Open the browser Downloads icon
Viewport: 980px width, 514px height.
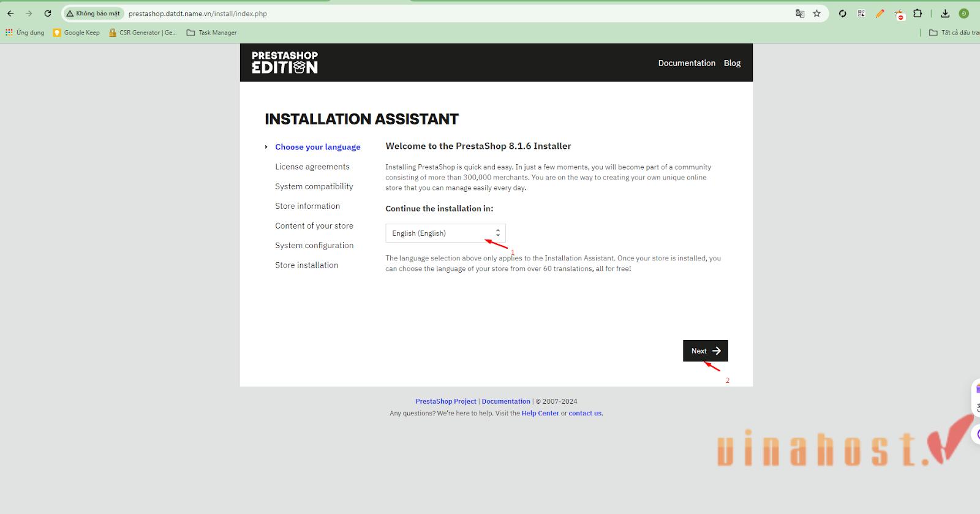pyautogui.click(x=945, y=13)
